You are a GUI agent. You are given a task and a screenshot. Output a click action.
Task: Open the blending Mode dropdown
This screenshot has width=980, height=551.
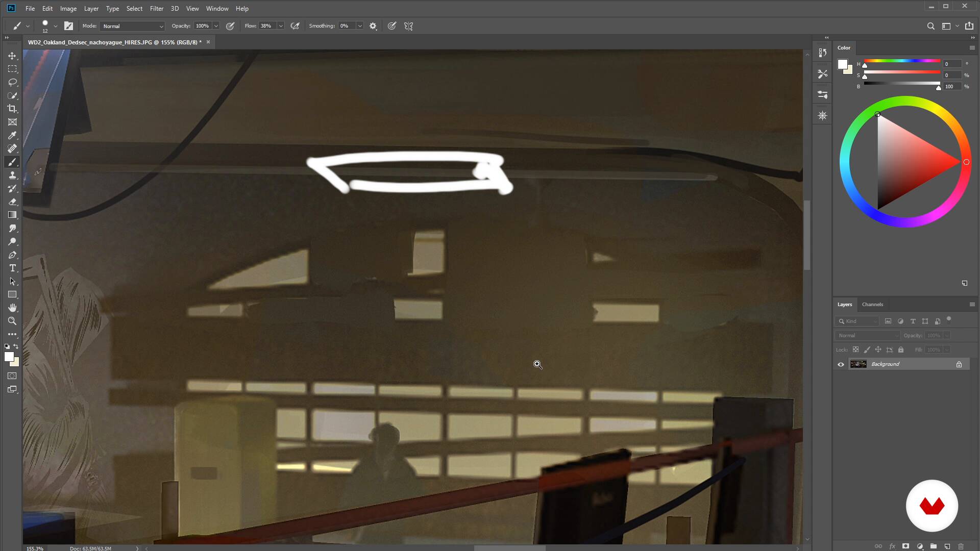(132, 26)
